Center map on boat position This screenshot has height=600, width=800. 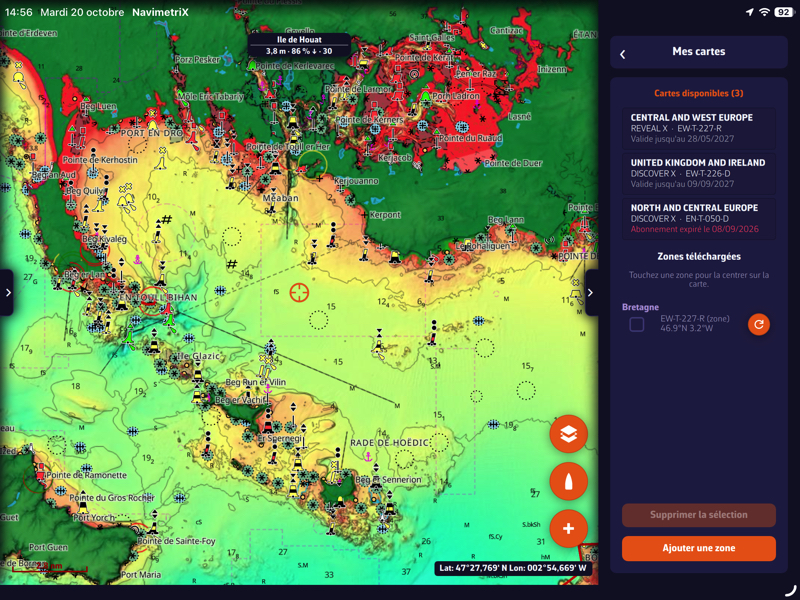click(x=568, y=481)
